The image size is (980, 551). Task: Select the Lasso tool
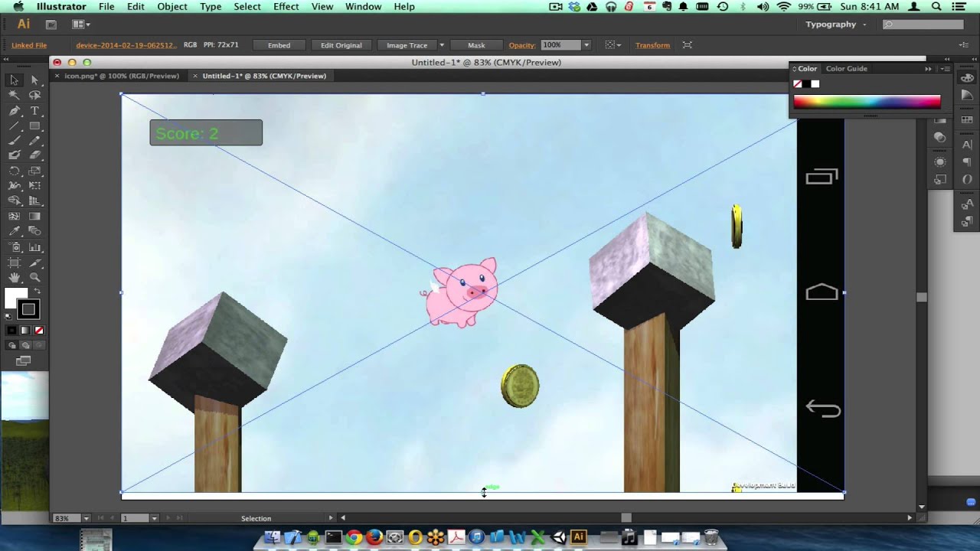tap(34, 96)
